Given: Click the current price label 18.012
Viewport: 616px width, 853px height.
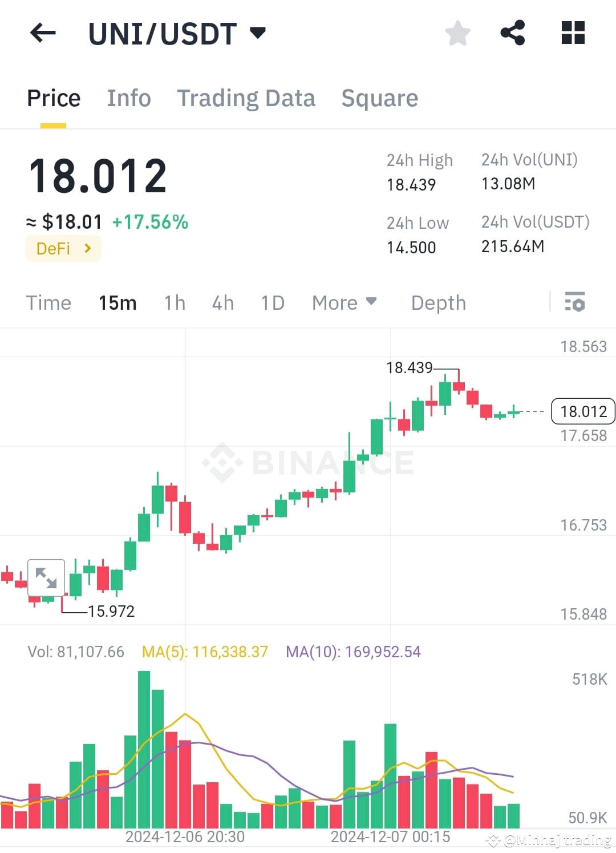Looking at the screenshot, I should [582, 411].
